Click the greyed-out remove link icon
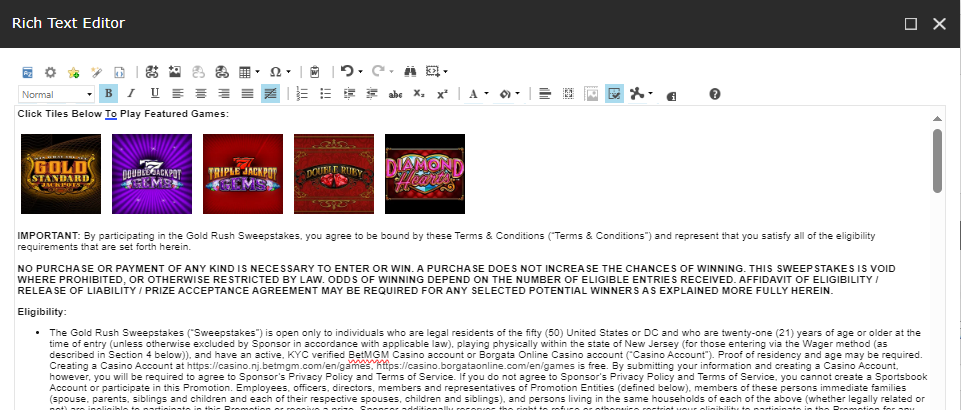961x410 pixels. tap(198, 72)
